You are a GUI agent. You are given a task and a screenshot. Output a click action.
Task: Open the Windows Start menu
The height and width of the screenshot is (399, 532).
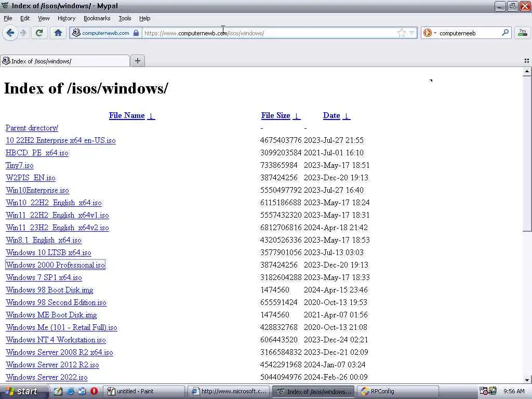click(23, 392)
